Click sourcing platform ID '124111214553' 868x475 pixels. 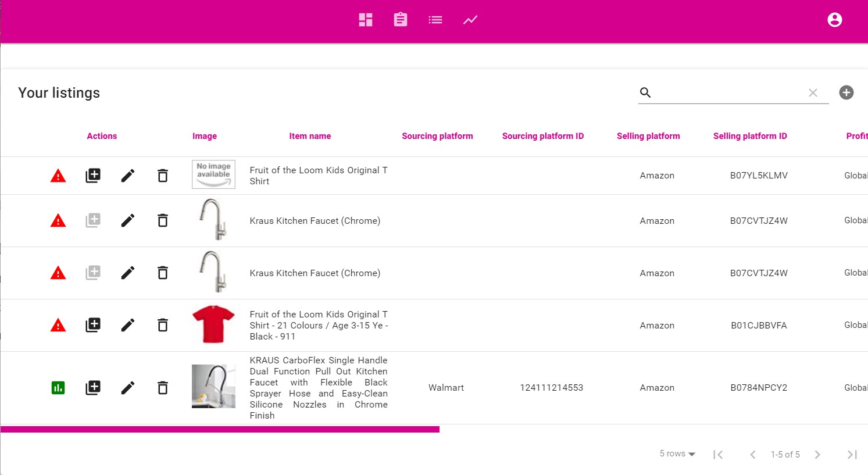point(551,388)
